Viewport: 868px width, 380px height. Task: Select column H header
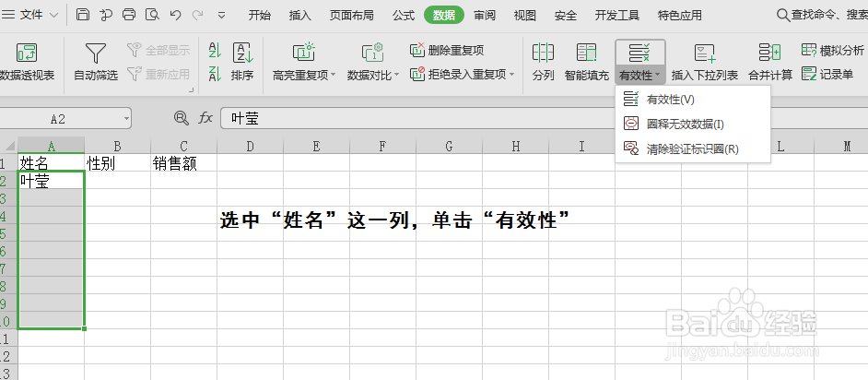[515, 146]
